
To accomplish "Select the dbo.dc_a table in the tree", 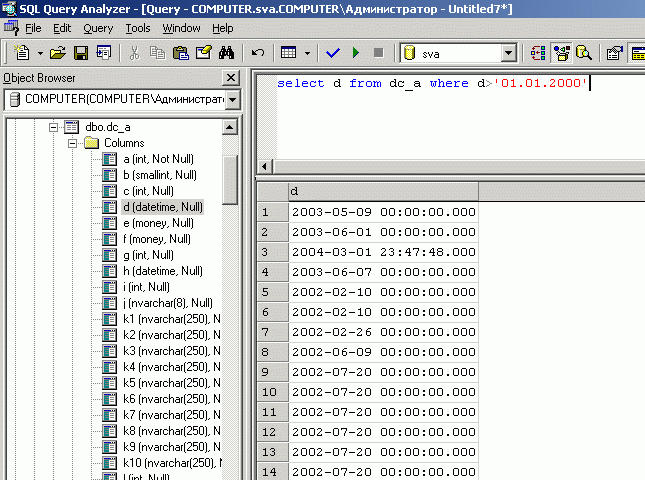I will tap(108, 127).
